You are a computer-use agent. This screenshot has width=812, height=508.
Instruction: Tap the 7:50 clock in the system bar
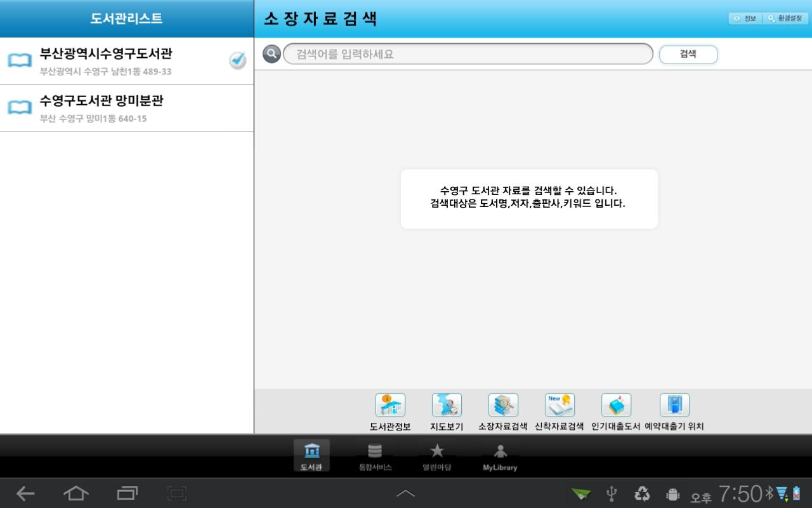click(x=740, y=493)
